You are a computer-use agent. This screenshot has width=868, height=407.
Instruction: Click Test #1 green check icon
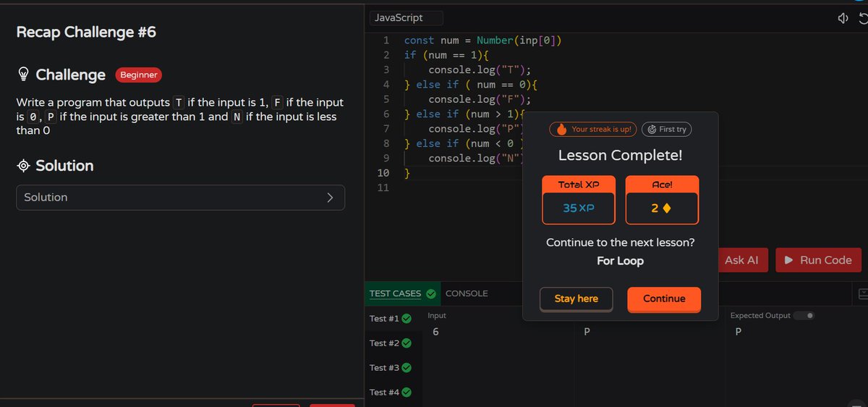click(x=407, y=319)
